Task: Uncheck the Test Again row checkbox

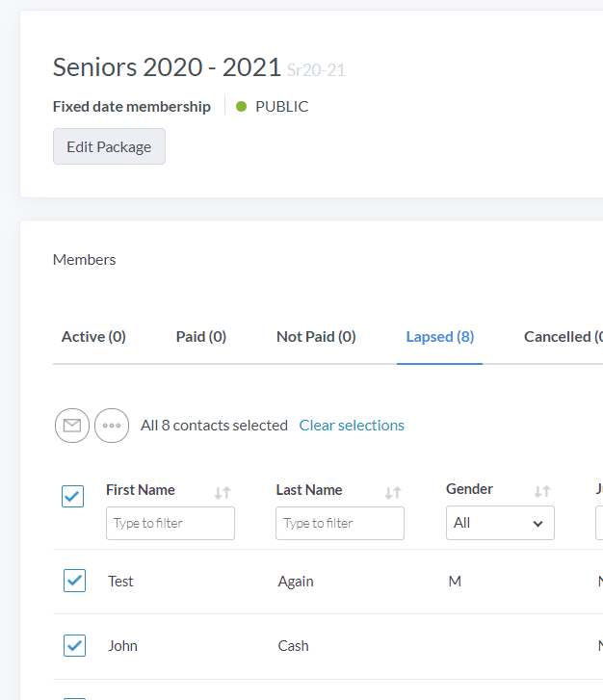Action: (x=74, y=581)
